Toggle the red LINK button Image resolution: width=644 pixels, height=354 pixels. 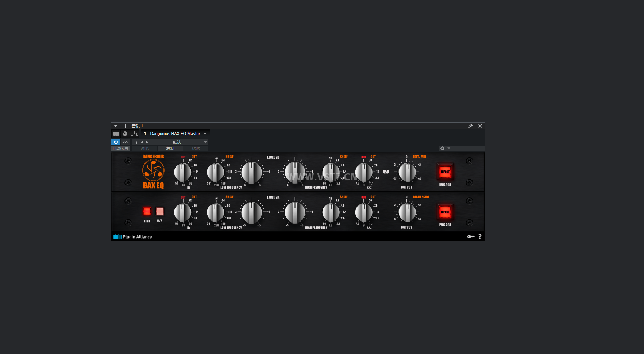(x=147, y=211)
